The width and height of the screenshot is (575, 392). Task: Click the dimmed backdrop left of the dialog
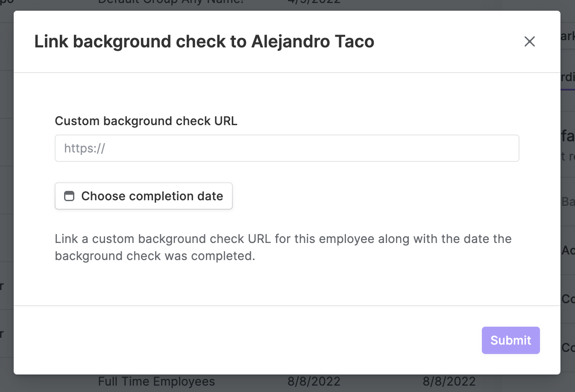[x=6, y=192]
